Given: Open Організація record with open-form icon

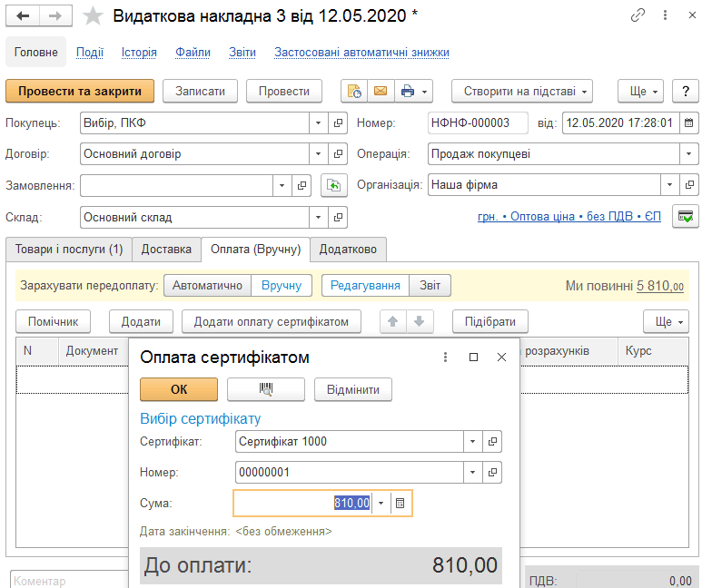Looking at the screenshot, I should click(689, 185).
